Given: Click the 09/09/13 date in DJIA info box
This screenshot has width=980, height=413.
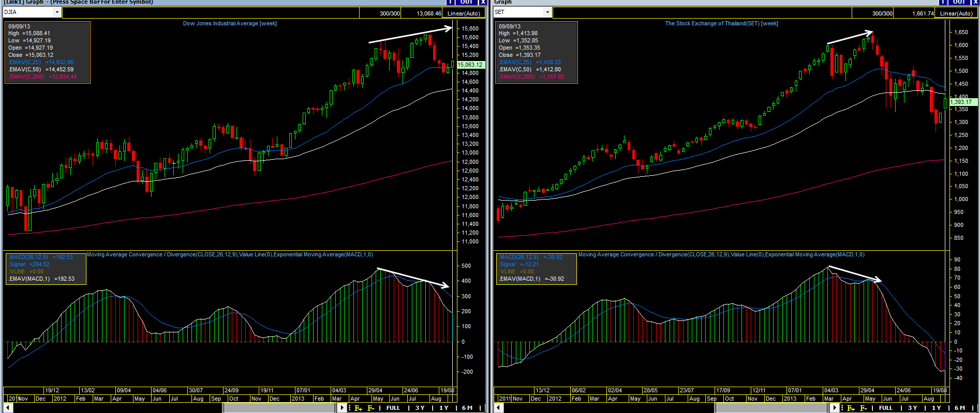Looking at the screenshot, I should (19, 26).
